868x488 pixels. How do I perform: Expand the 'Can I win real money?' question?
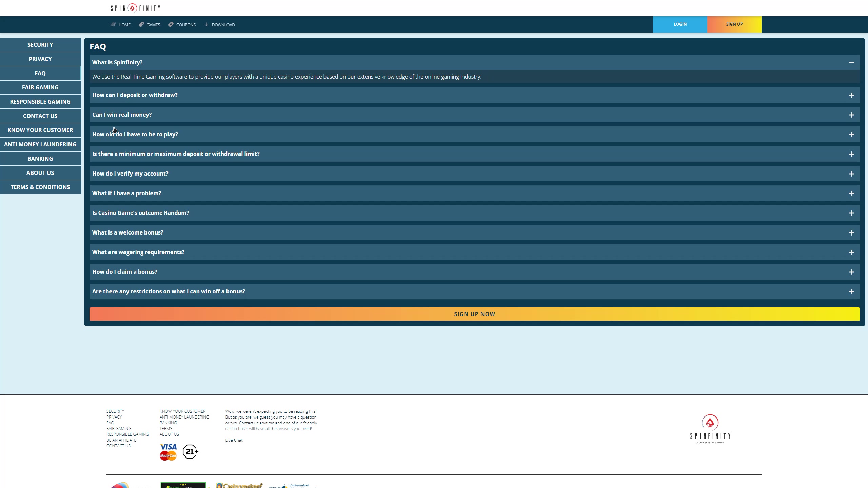point(851,115)
